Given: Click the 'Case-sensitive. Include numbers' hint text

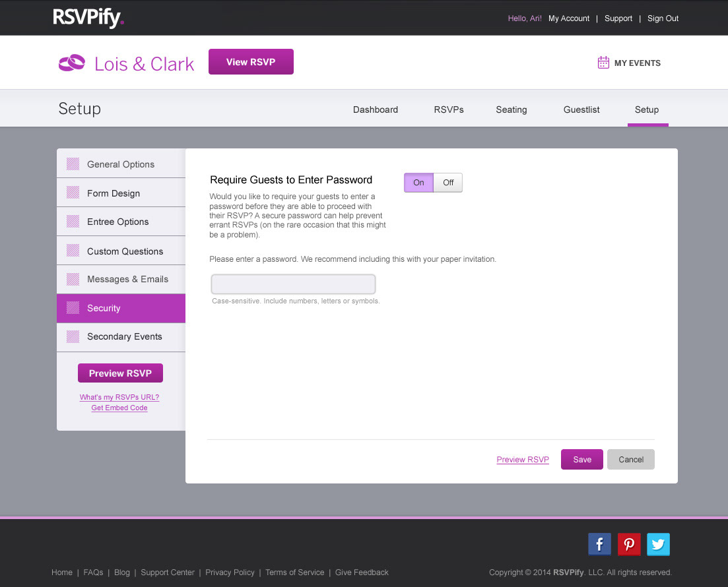Looking at the screenshot, I should click(x=296, y=301).
